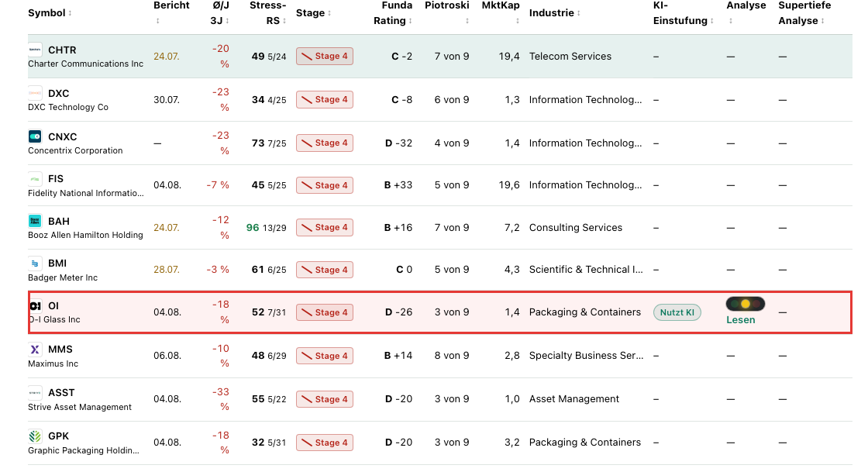Open the GPK ticker symbol
The image size is (868, 472).
click(59, 436)
